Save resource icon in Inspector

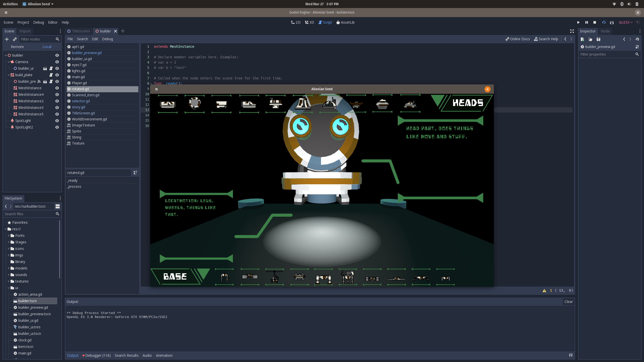pos(598,39)
